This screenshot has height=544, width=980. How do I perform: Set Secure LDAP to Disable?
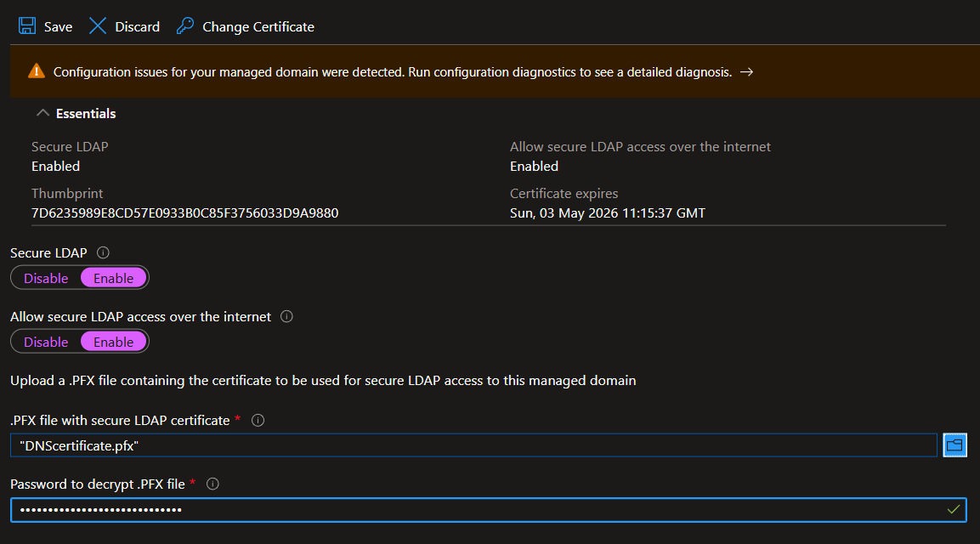click(46, 278)
